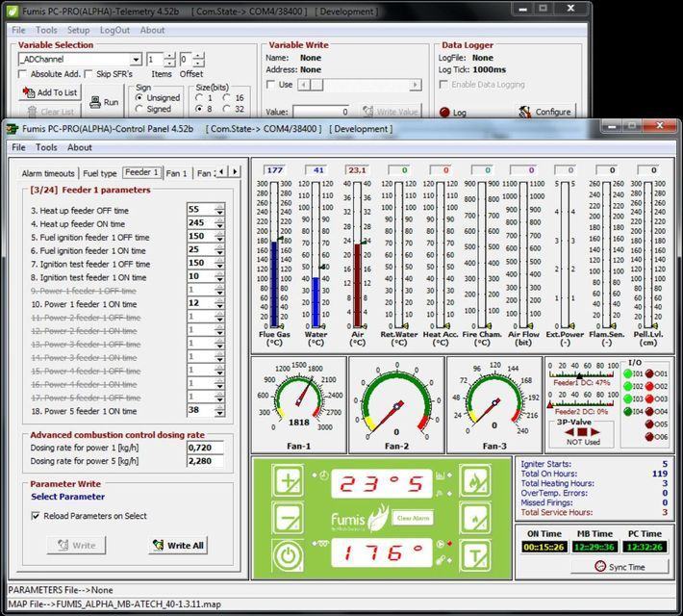Click the O03 red output indicator
Viewport: 683px width, 616px height.
(x=649, y=398)
